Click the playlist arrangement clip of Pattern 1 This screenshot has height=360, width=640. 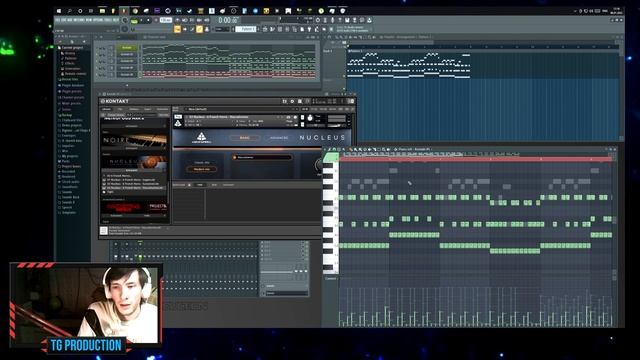coord(408,64)
